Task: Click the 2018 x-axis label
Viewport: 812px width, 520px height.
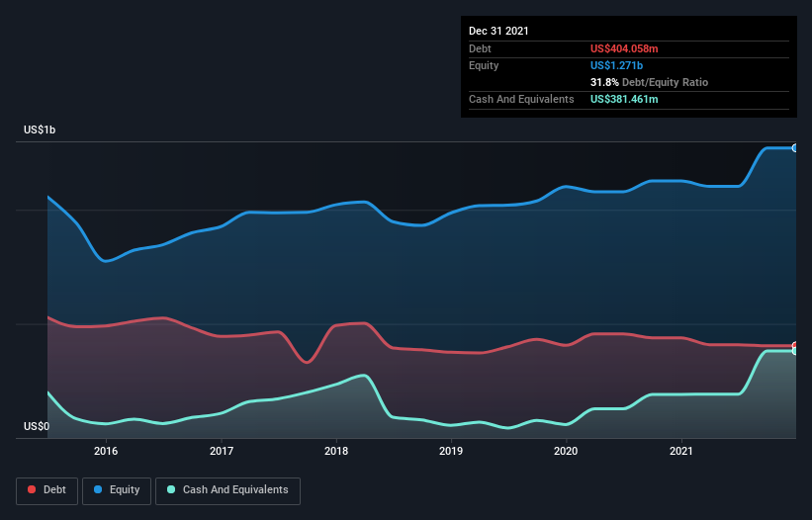Action: (x=336, y=451)
